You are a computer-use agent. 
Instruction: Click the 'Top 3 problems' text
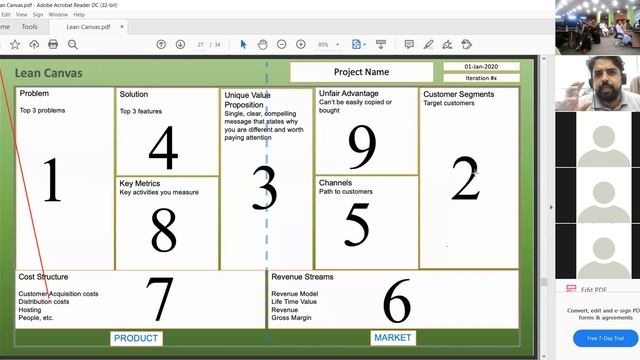pos(42,111)
